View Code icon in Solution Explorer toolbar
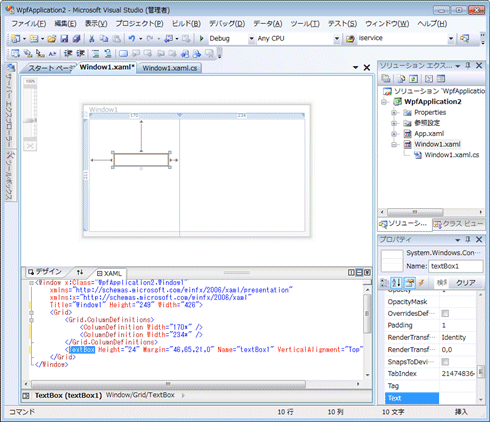This screenshot has height=422, width=490. point(429,79)
